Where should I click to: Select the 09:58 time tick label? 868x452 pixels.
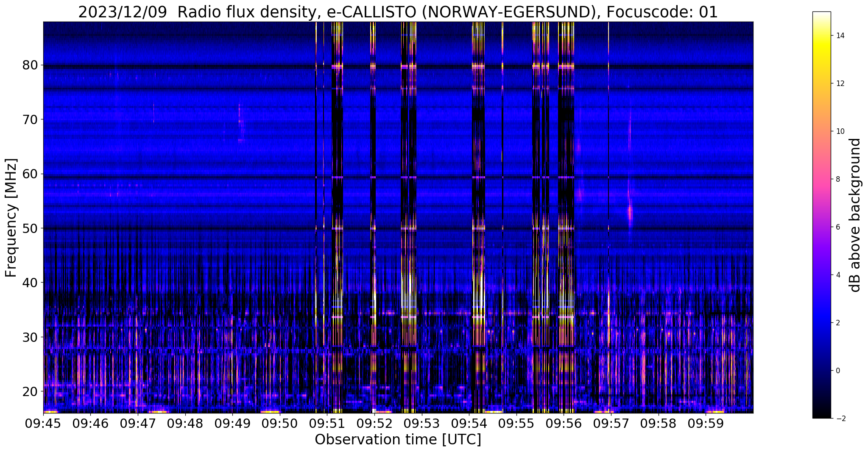point(658,423)
